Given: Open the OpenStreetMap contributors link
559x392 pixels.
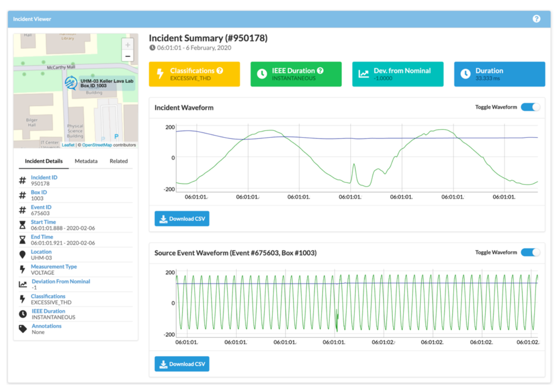Looking at the screenshot, I should pos(97,145).
